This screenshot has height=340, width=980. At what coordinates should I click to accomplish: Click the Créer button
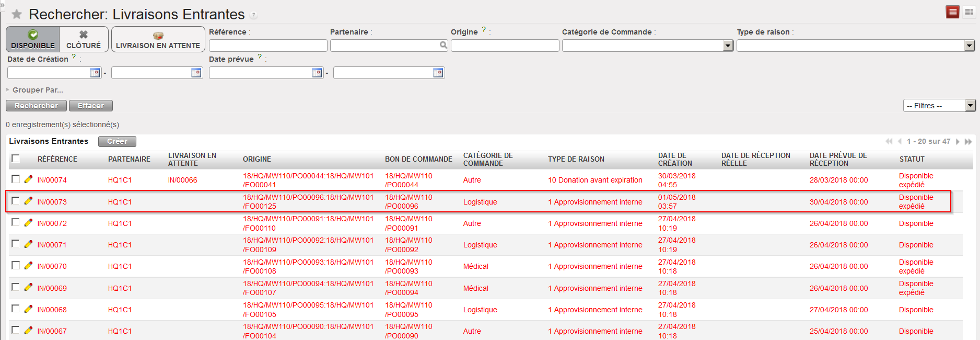[117, 141]
